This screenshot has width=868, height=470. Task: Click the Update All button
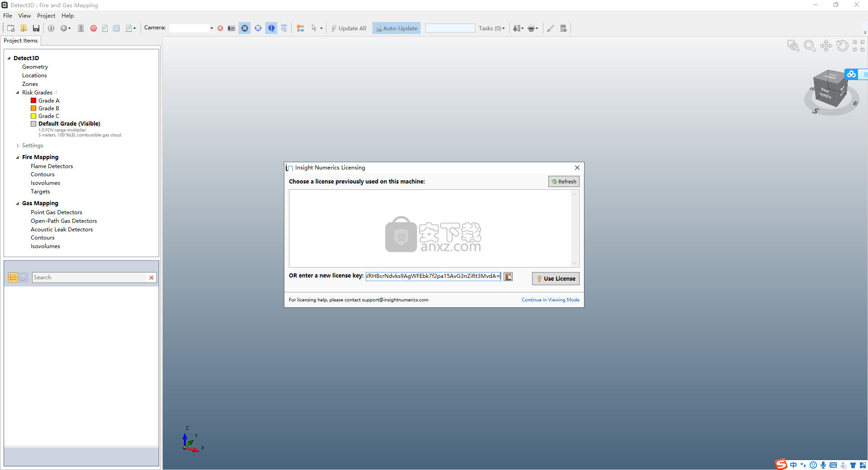click(x=348, y=28)
